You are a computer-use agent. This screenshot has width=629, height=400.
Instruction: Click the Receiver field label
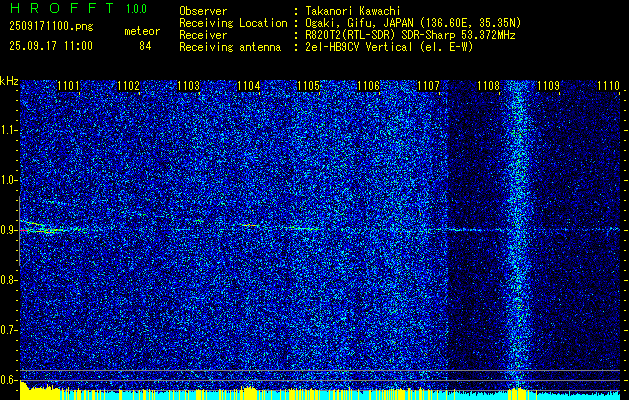point(203,35)
